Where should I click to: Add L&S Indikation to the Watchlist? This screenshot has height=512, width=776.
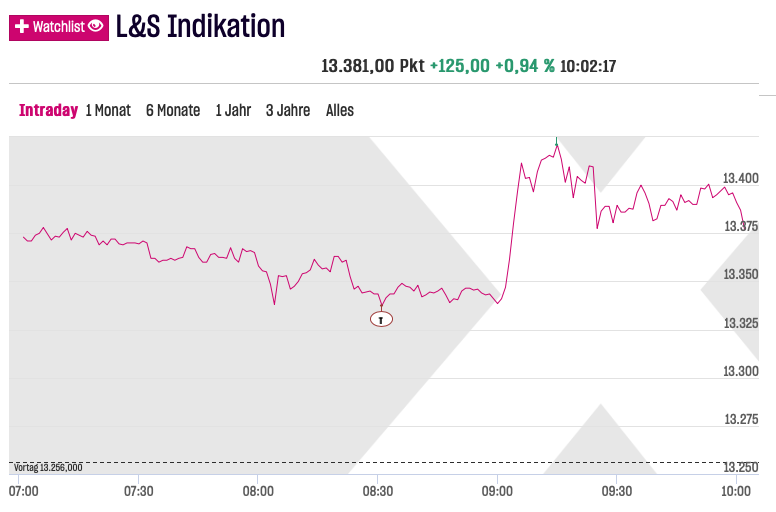(58, 27)
